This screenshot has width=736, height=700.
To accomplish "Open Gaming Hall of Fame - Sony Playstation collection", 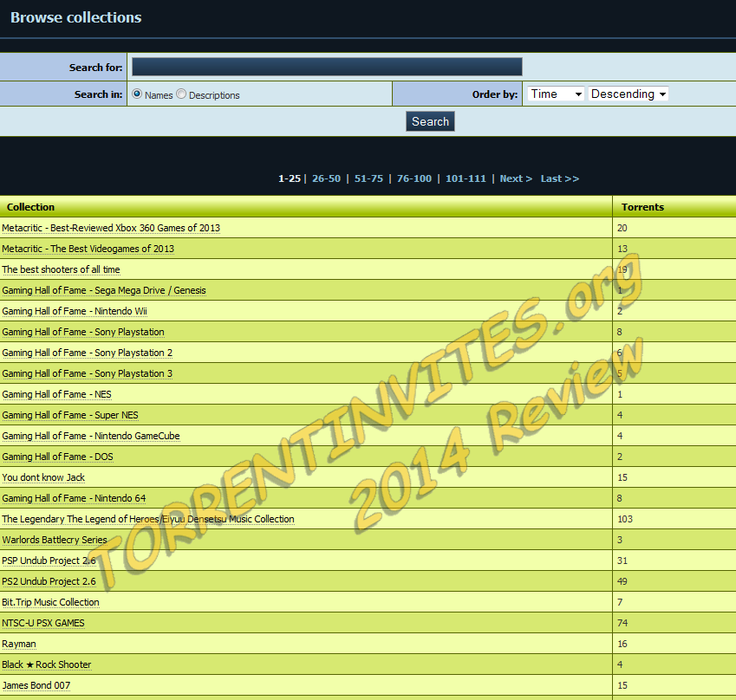I will point(83,332).
